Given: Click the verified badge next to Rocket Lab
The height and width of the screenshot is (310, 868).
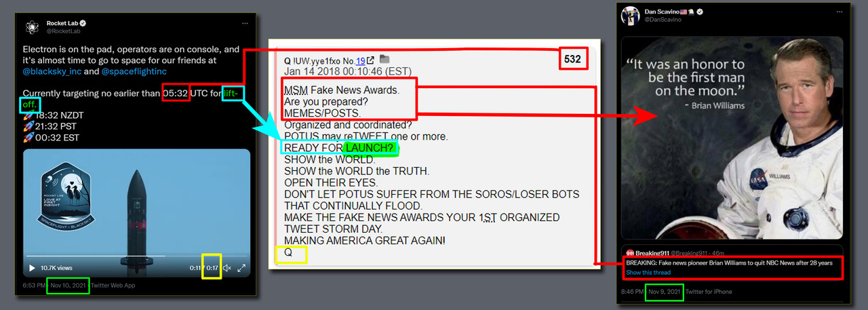Looking at the screenshot, I should pos(83,23).
